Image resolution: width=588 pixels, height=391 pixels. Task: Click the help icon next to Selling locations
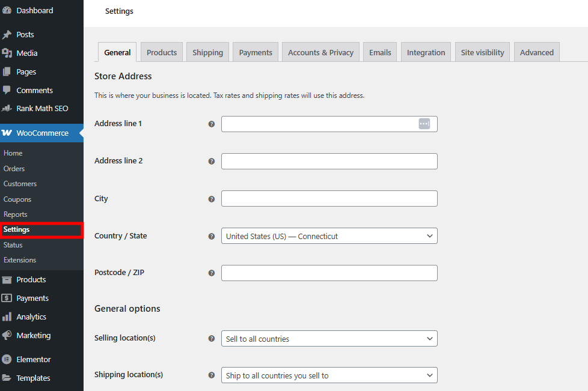pyautogui.click(x=211, y=338)
